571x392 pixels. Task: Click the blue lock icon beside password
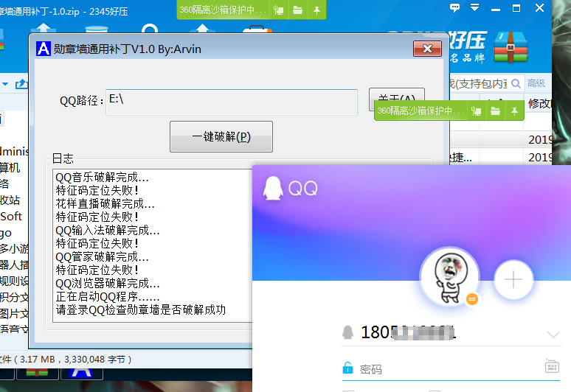click(347, 368)
